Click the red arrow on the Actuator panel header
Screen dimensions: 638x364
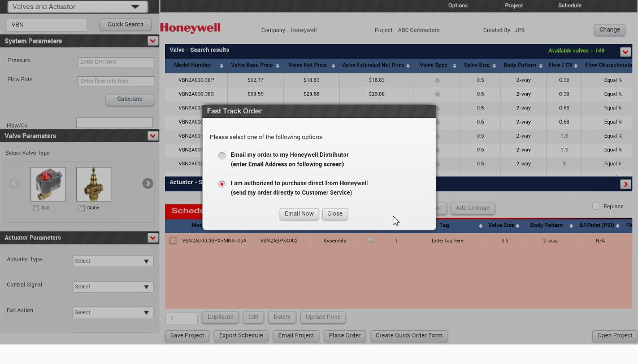[625, 184]
